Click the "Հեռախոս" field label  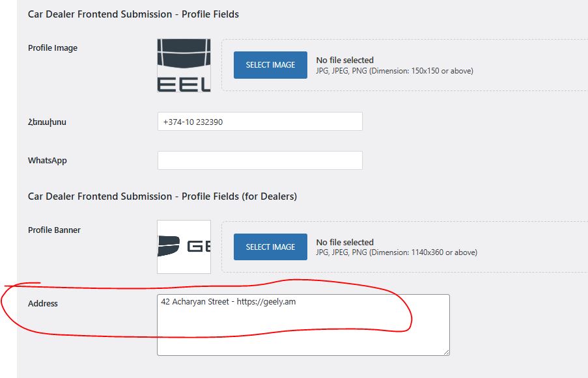47,122
